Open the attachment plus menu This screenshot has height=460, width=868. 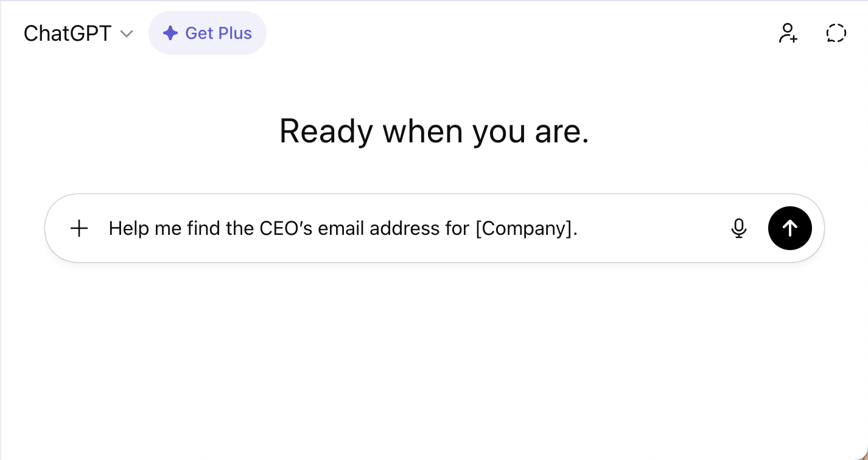click(79, 228)
